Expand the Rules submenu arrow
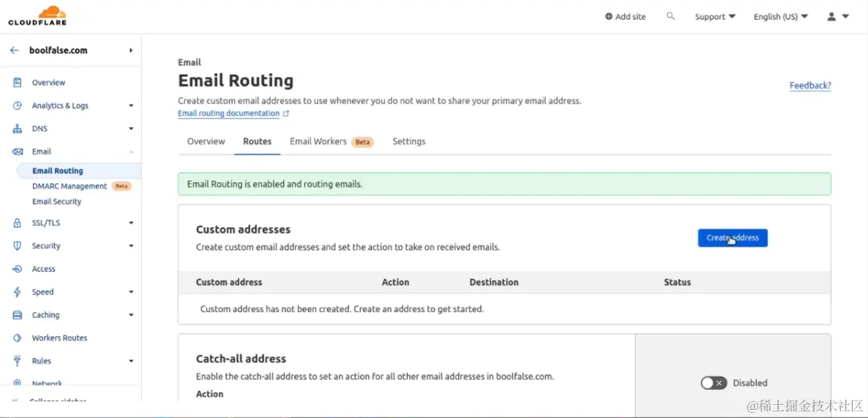Screen dimensions: 868x418 pos(132,361)
